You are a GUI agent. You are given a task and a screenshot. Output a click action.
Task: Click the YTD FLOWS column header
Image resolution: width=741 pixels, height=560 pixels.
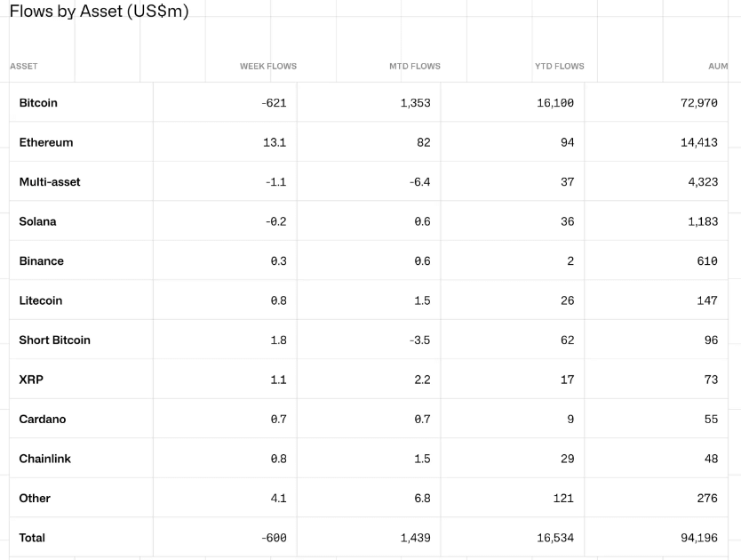(x=559, y=67)
